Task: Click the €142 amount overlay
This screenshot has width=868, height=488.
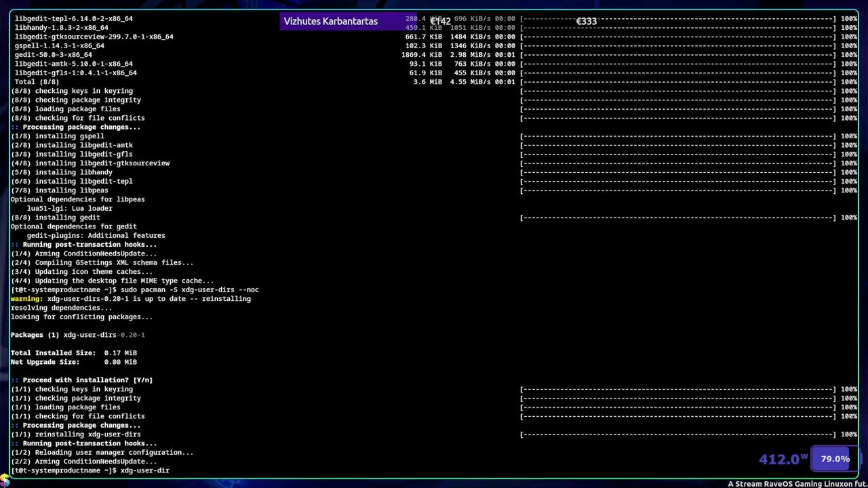Action: click(x=440, y=22)
